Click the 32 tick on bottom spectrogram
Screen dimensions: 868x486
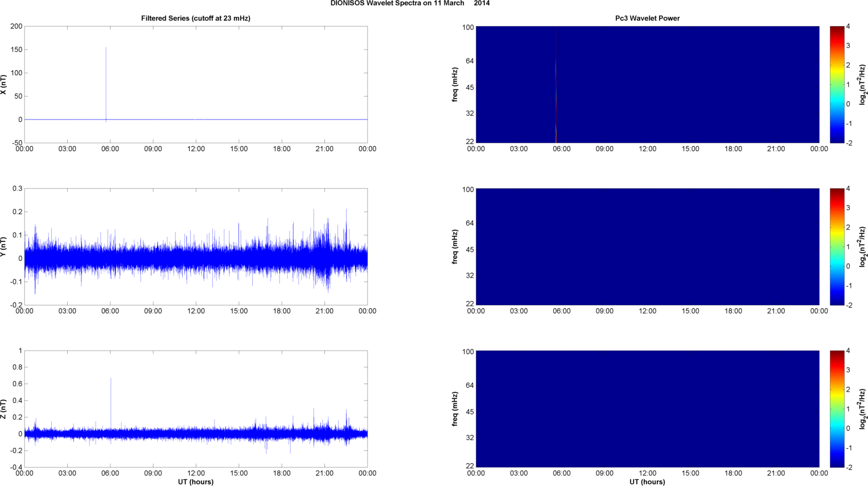[x=469, y=438]
